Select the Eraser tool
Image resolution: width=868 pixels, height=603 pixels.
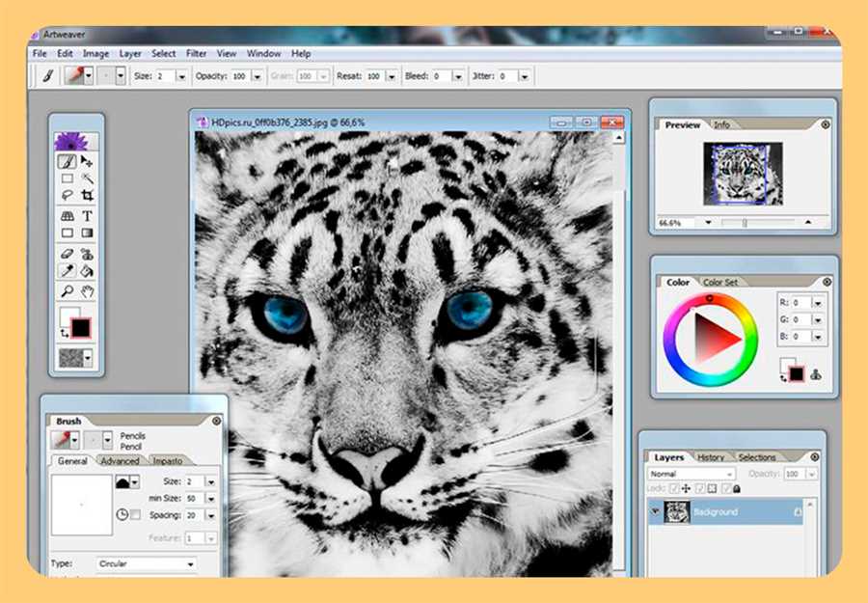tap(67, 254)
